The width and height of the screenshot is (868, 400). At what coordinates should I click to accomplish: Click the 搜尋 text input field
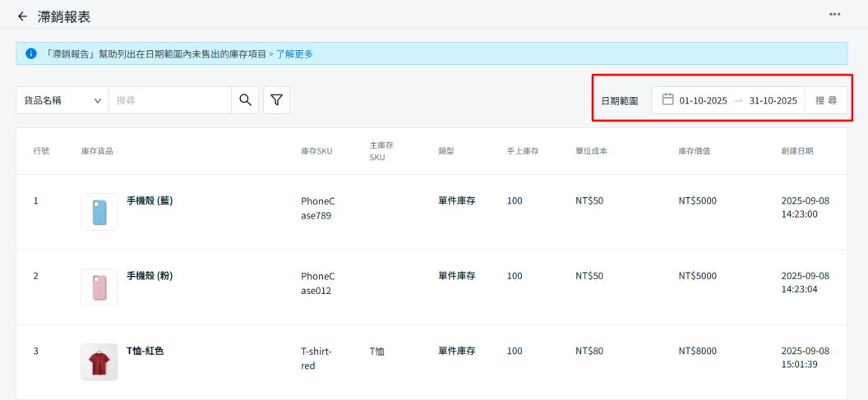tap(170, 100)
